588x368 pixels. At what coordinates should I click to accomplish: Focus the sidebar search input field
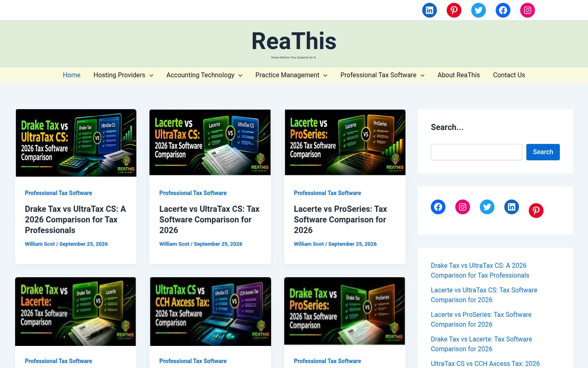[476, 152]
